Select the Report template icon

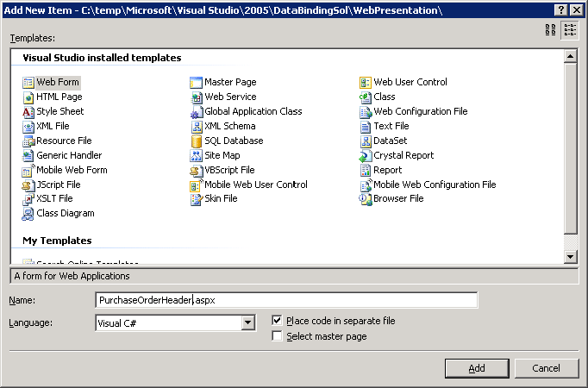tap(366, 170)
